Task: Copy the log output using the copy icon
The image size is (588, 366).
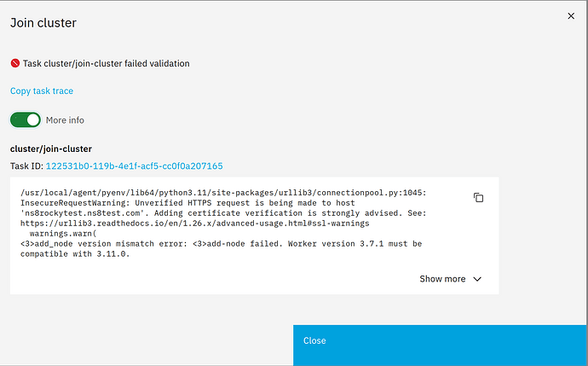Action: (478, 198)
